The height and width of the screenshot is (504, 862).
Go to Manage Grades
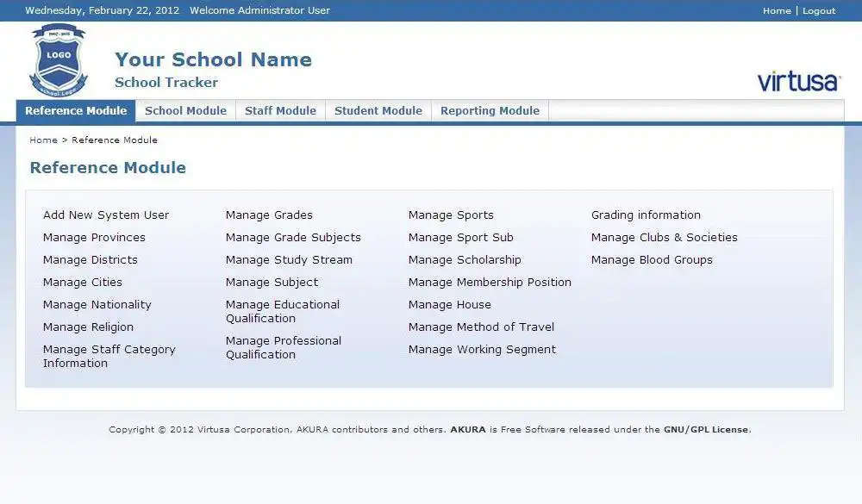pyautogui.click(x=269, y=215)
